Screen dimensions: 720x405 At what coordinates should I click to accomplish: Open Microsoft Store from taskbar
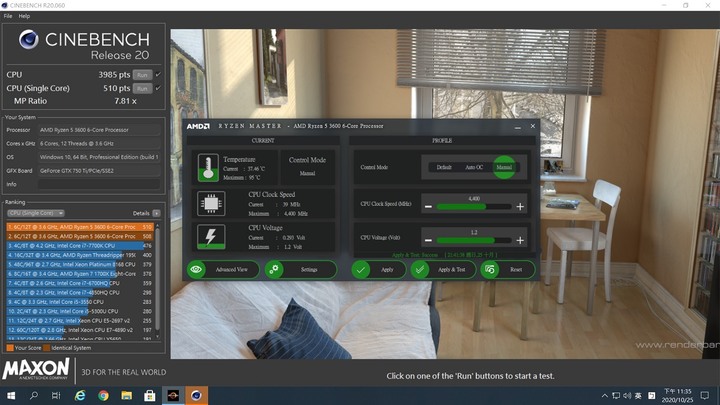point(149,395)
